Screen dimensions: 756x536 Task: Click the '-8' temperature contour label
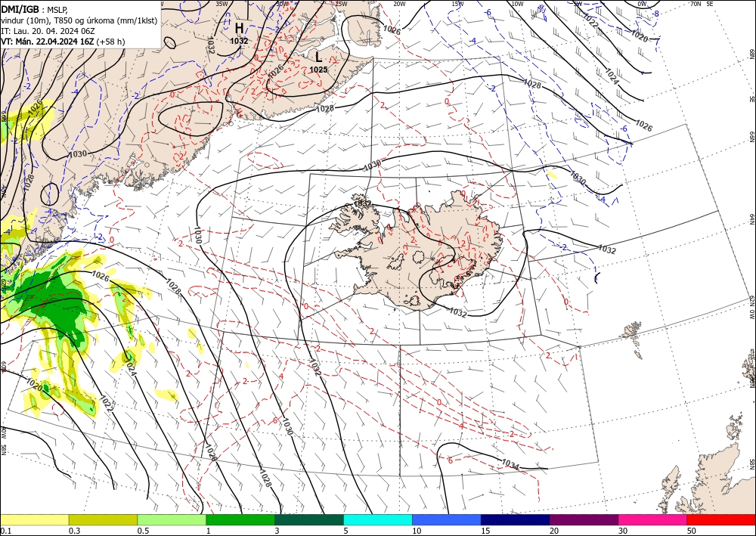(655, 14)
